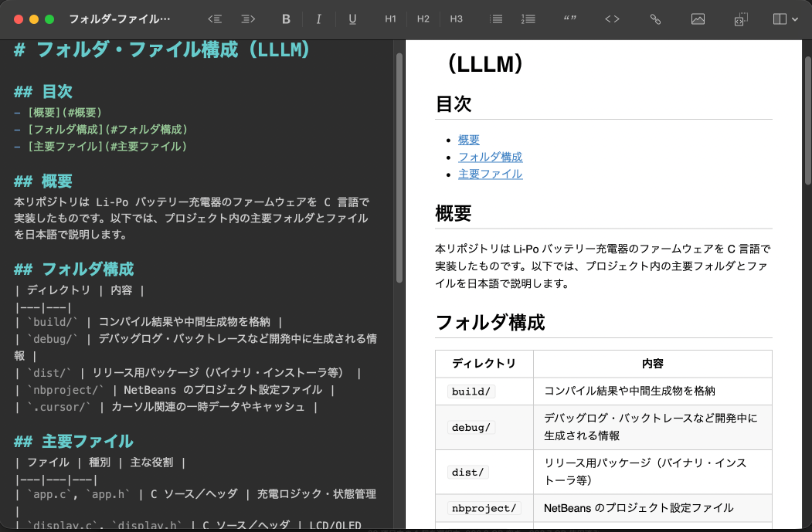The image size is (812, 532).
Task: Open the 概要 link in the preview
Action: pyautogui.click(x=469, y=140)
